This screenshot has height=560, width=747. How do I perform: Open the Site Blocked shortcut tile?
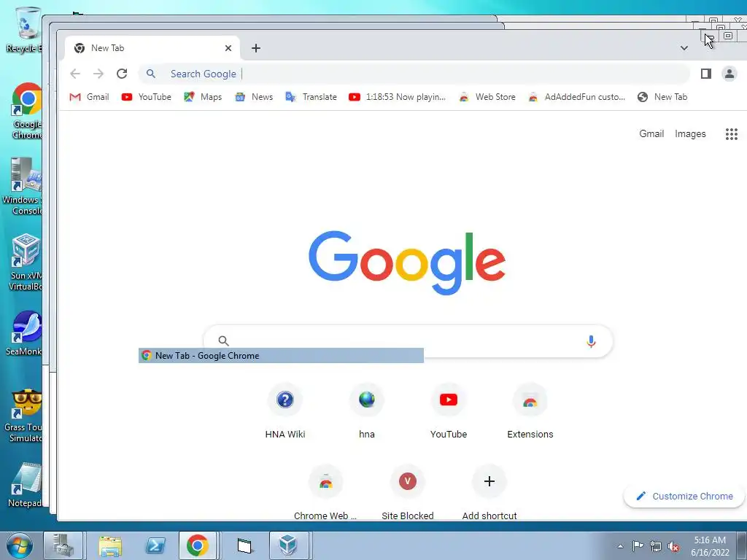(407, 493)
